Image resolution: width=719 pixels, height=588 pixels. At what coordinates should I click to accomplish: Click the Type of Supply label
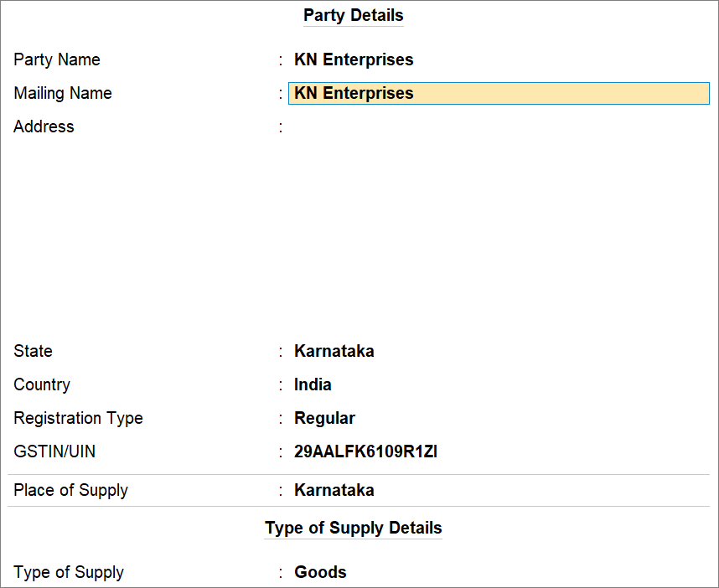(x=69, y=572)
